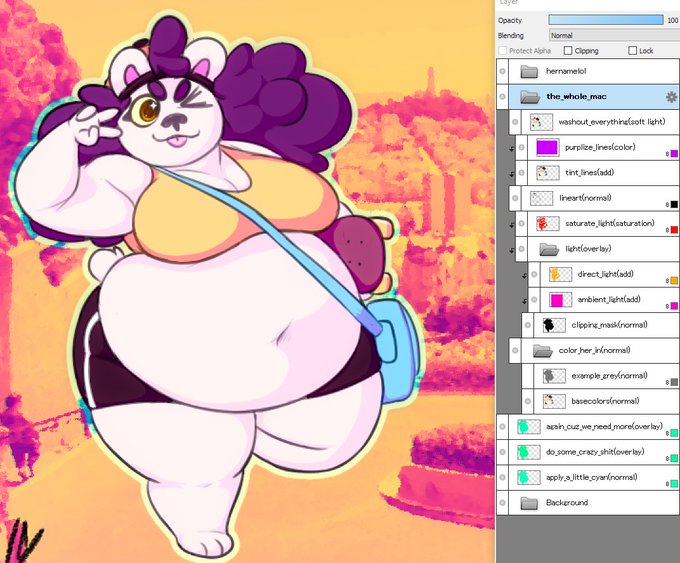
Task: Select the lineart(normal) layer thumbnail
Action: (541, 198)
